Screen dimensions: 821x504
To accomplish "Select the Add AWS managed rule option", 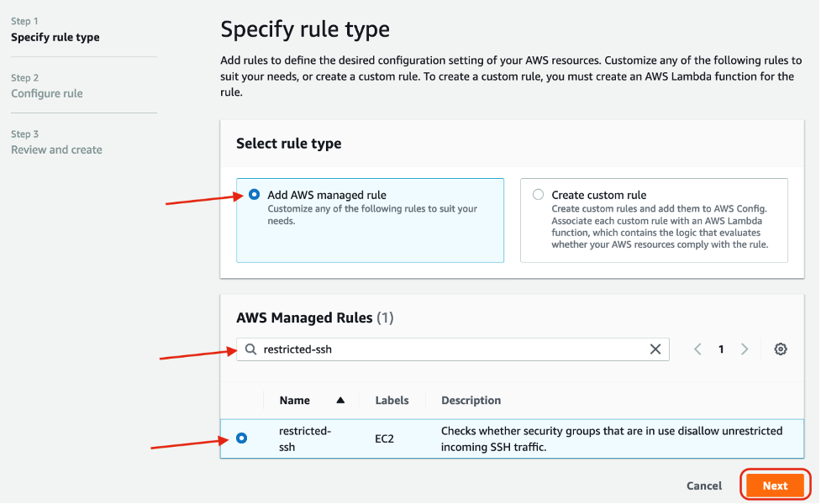I will [253, 194].
